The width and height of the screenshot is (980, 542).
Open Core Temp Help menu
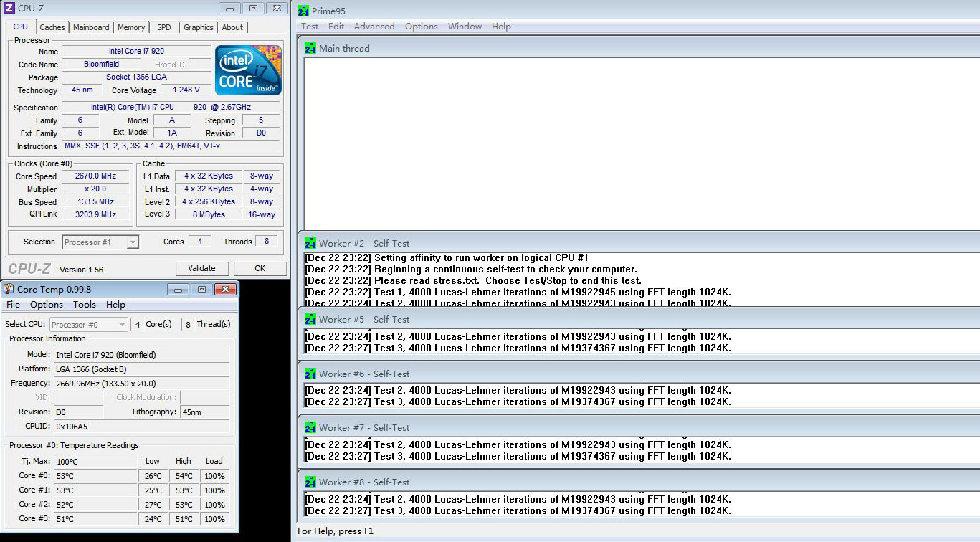pyautogui.click(x=115, y=305)
